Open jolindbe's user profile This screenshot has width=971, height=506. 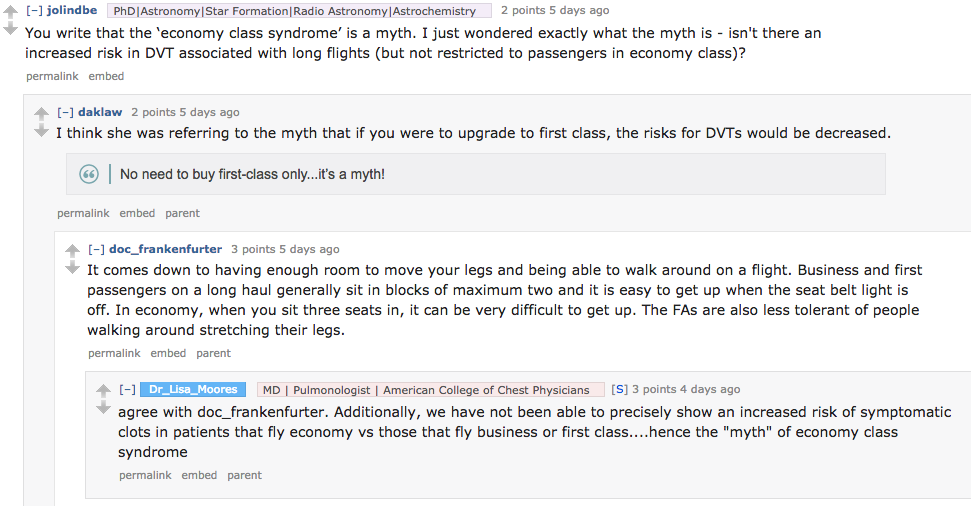[x=72, y=11]
